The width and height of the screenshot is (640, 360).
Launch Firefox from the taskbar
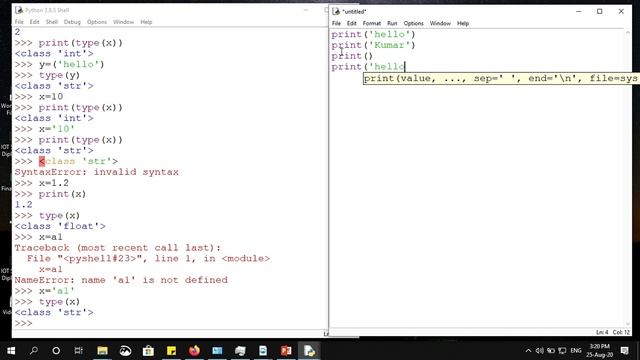(x=194, y=351)
